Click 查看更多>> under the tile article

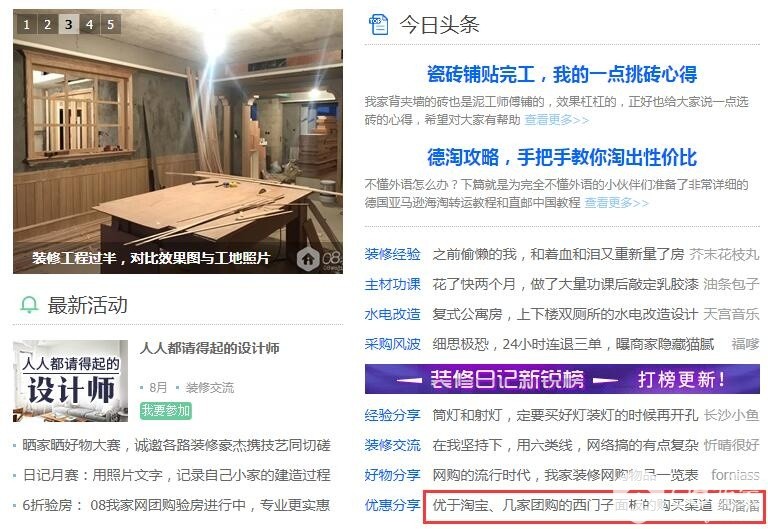click(x=556, y=120)
